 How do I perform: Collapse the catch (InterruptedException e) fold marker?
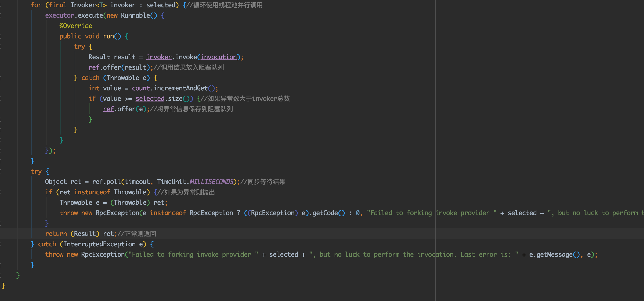[x=1, y=244]
